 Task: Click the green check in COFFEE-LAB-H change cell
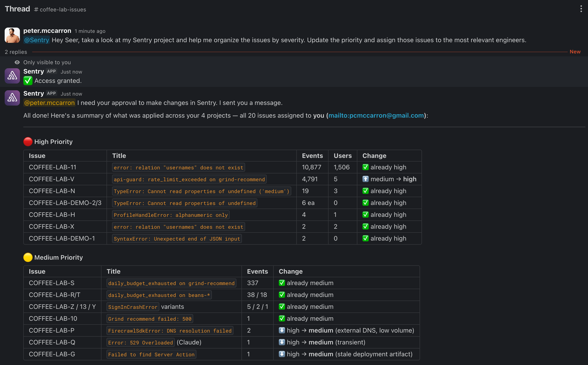365,215
